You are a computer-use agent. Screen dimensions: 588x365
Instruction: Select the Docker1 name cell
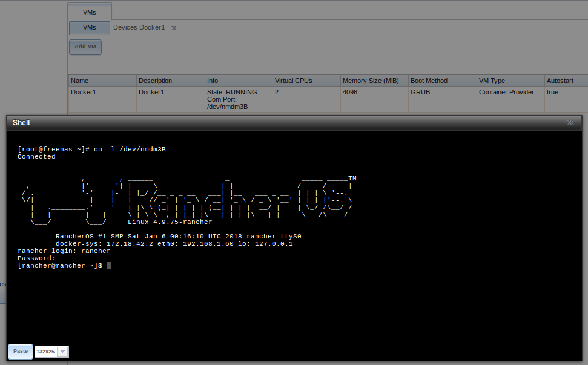tap(102, 99)
